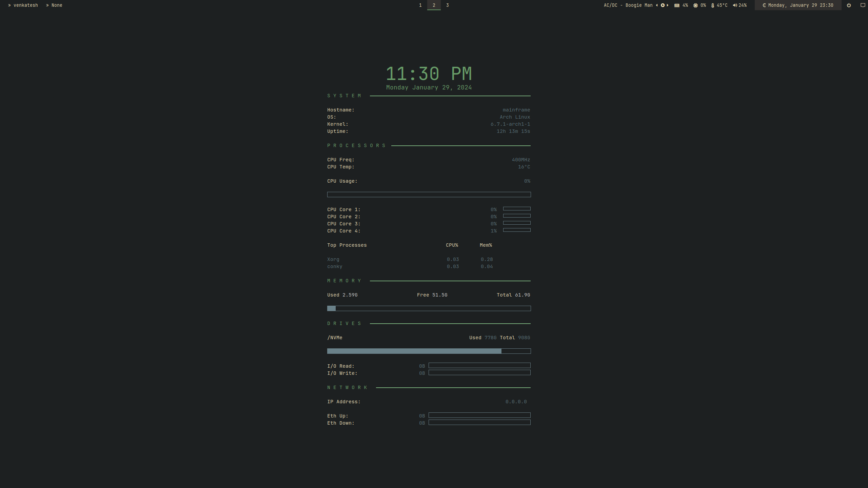Click the Monday, January 29 23:30 bar clock
The height and width of the screenshot is (488, 868).
[x=801, y=5]
